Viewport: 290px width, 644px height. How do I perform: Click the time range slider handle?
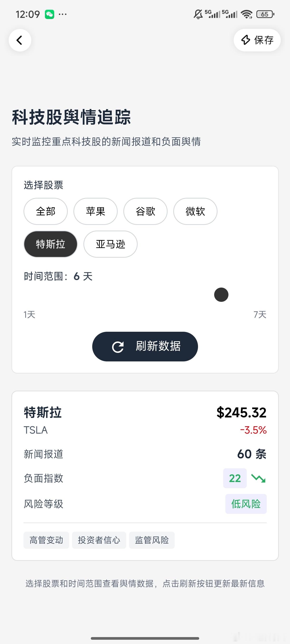(x=221, y=295)
